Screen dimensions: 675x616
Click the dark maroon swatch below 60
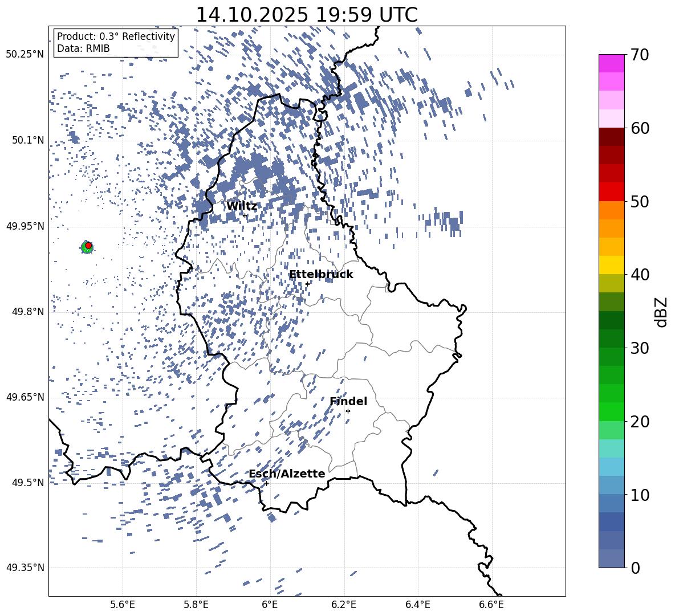pyautogui.click(x=611, y=137)
